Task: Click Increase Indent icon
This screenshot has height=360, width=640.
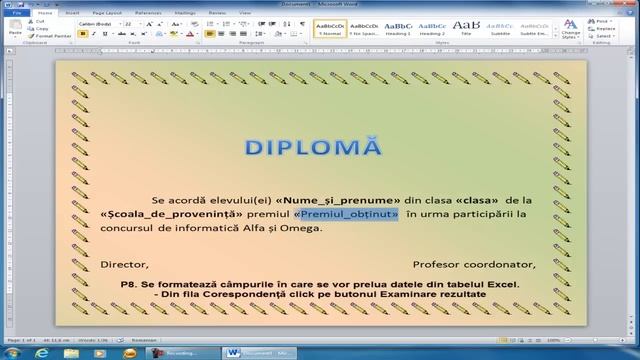Action: point(272,24)
